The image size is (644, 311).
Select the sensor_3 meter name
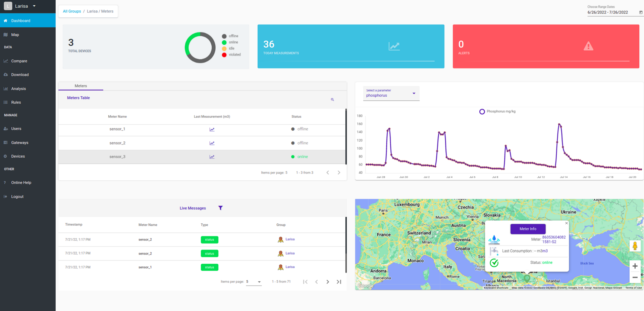tap(117, 157)
